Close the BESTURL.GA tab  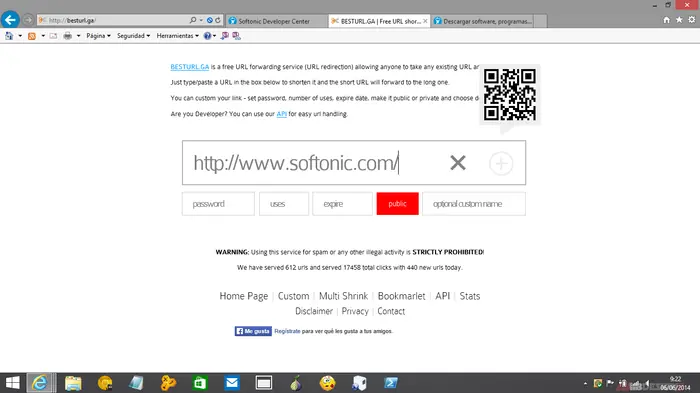click(x=425, y=21)
